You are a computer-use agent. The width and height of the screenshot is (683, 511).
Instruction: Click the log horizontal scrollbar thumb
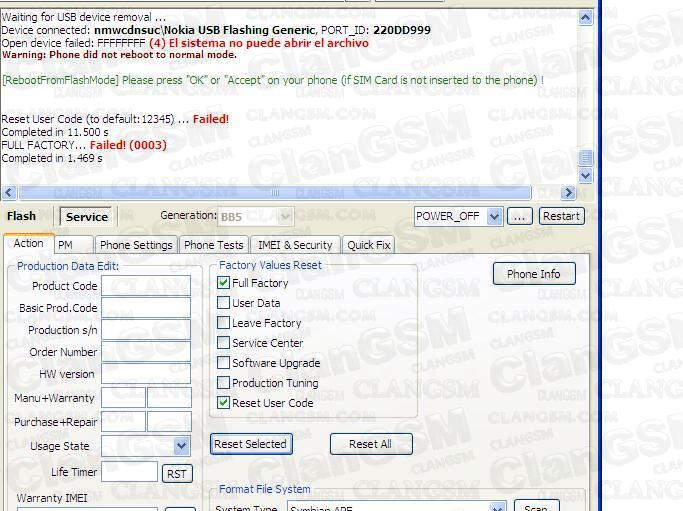[275, 192]
